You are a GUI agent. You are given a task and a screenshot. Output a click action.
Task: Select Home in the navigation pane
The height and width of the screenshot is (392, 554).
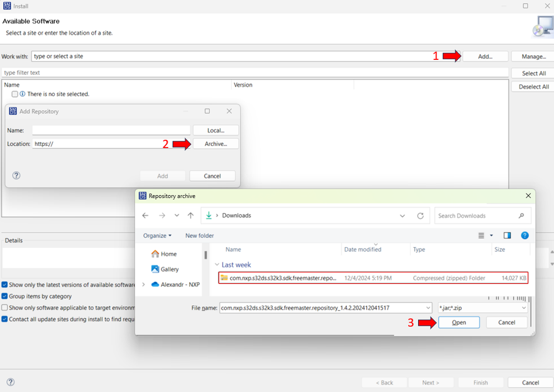pos(164,254)
